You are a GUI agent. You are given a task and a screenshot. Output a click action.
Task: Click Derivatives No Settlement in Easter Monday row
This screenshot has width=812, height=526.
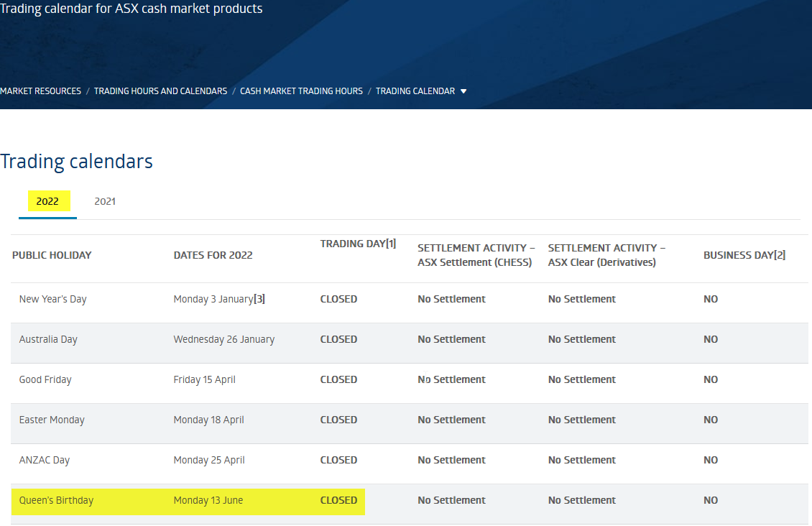582,420
